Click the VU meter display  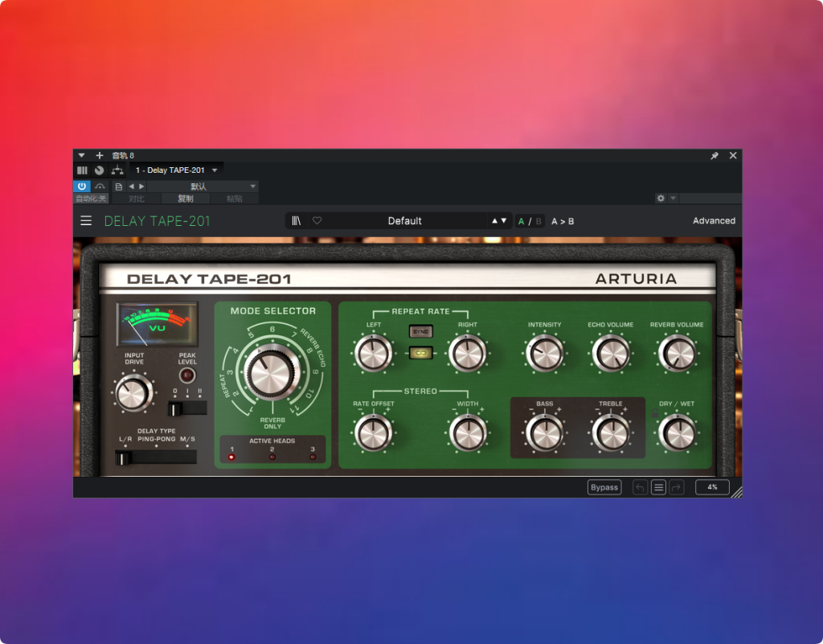point(157,324)
